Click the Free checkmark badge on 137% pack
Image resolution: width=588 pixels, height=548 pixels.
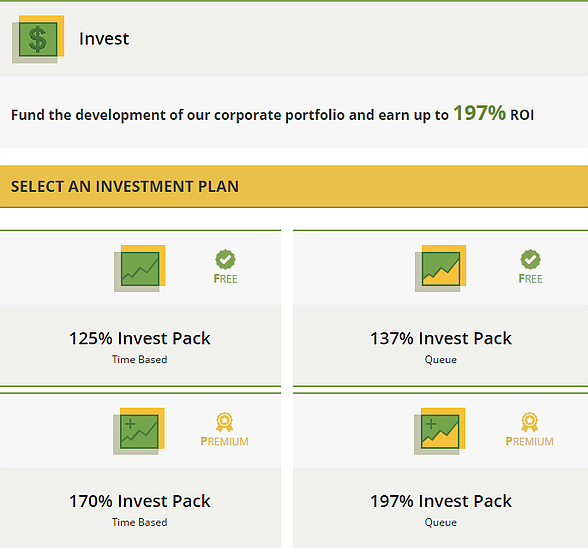point(530,259)
